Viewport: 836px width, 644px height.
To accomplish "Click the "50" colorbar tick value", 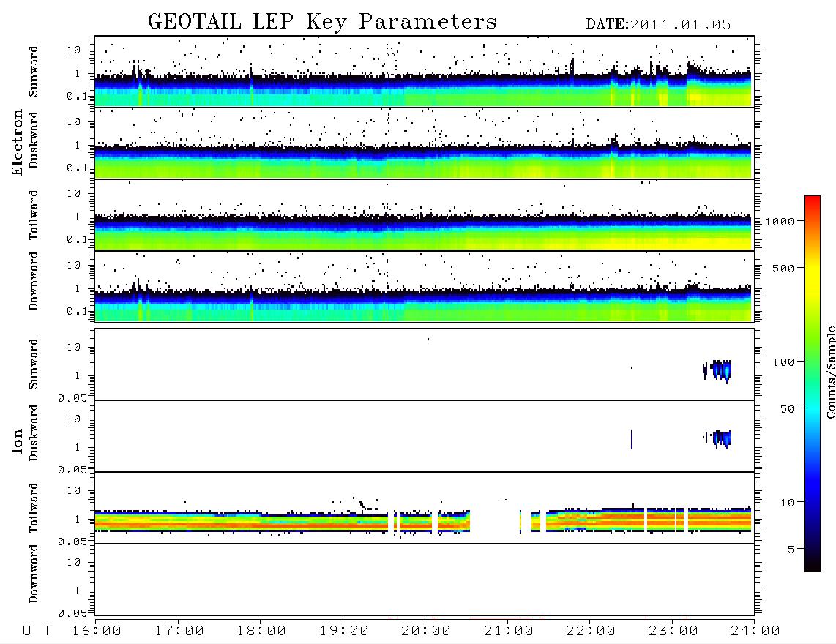I will click(x=788, y=409).
